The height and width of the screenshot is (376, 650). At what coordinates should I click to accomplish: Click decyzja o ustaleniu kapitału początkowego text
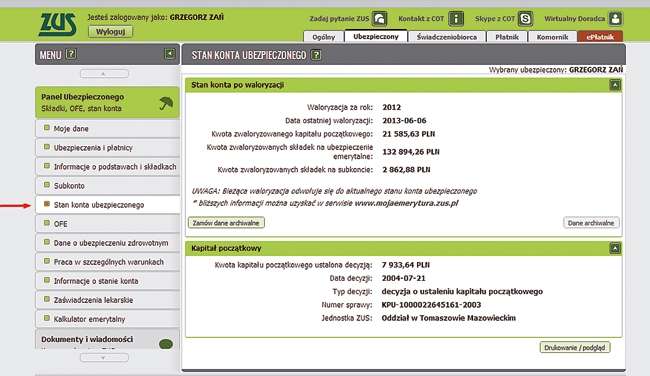point(462,291)
